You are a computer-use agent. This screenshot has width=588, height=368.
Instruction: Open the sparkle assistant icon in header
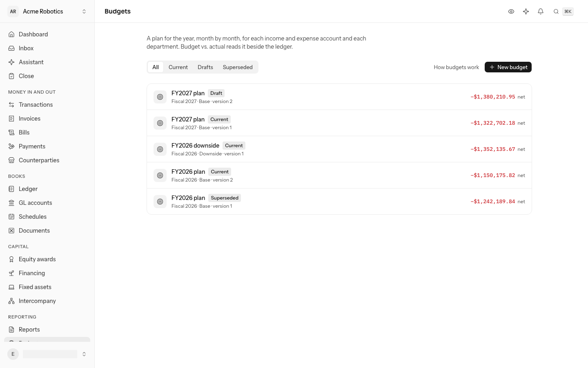pyautogui.click(x=526, y=11)
